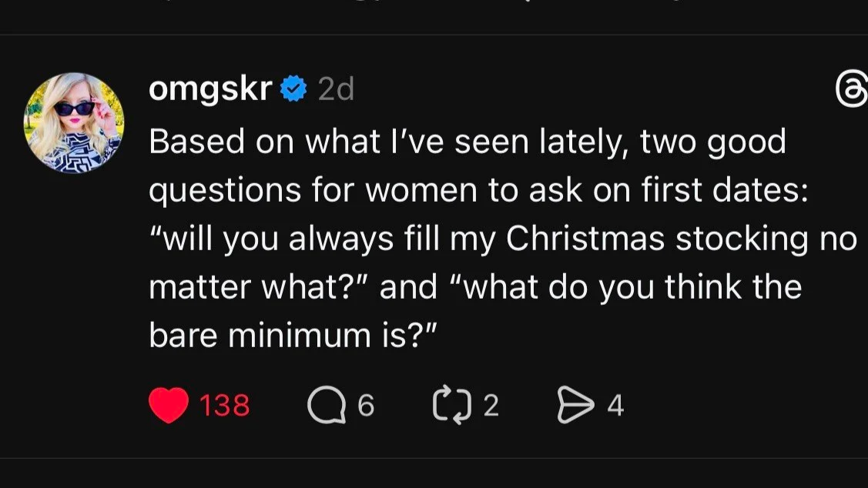Like the post with the heart icon

[168, 405]
